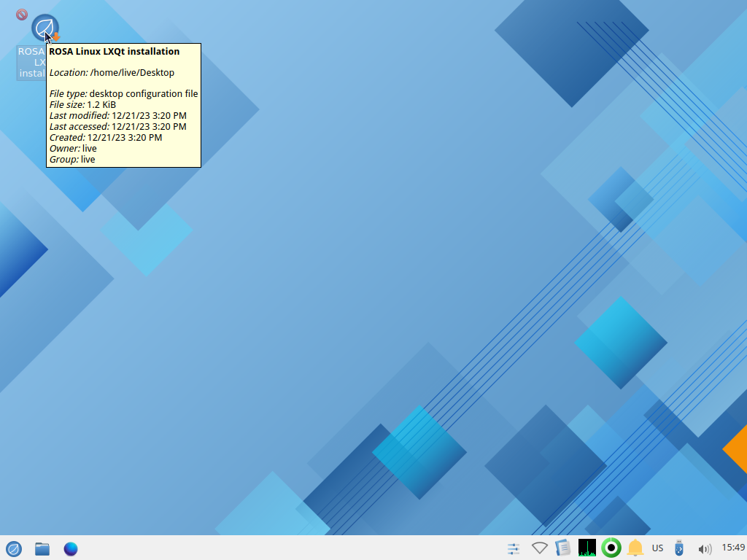Open the web browser globe icon

[71, 548]
